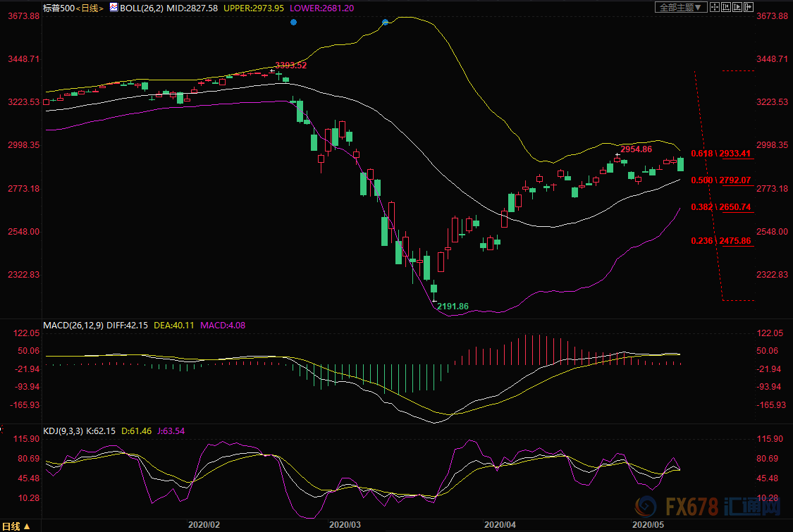This screenshot has width=793, height=532.
Task: Click the 0.500 Fibonacci level at 2792.07
Action: 720,180
